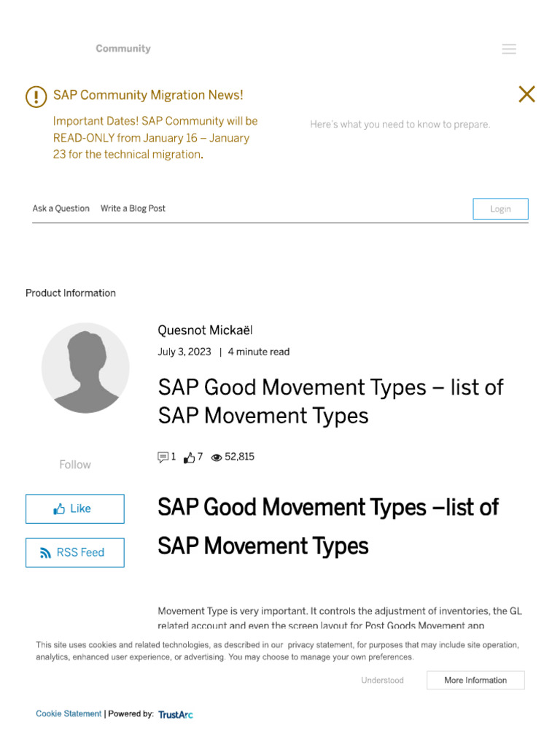Viewport: 560px width, 747px height.
Task: Select Ask a Question
Action: 61,209
